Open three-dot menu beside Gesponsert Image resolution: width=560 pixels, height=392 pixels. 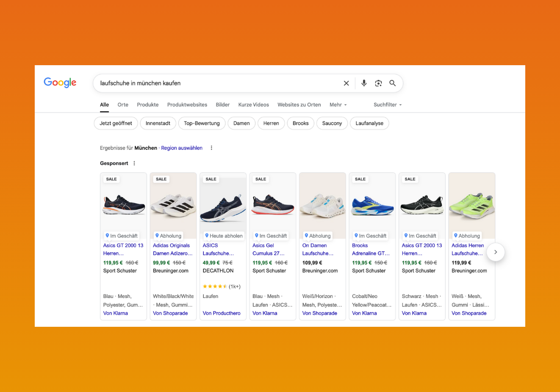[134, 163]
